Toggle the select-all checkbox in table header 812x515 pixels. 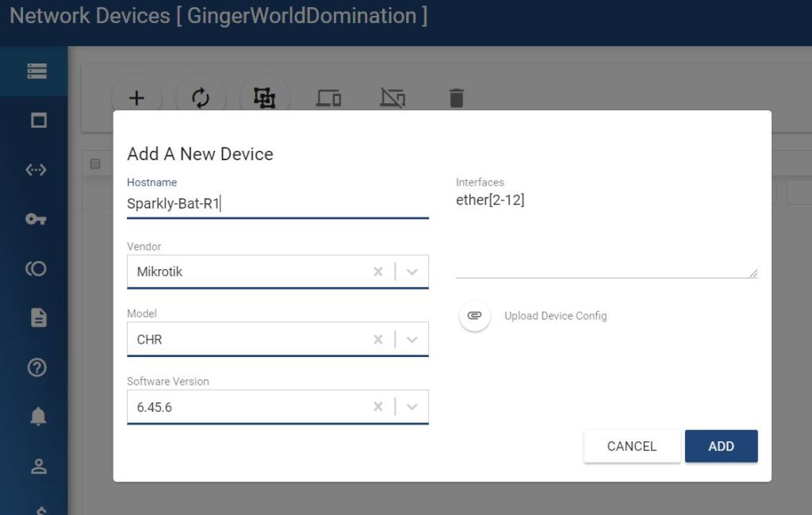(95, 164)
